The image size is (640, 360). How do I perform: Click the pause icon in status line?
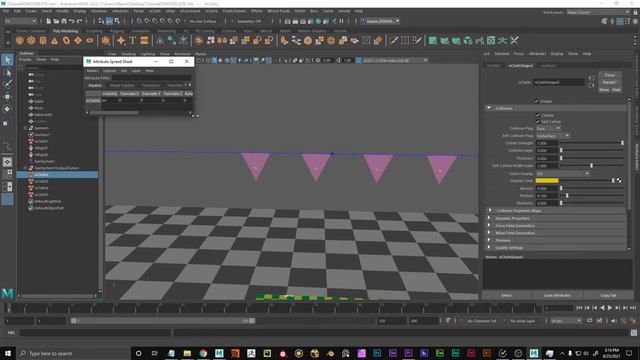coord(342,21)
